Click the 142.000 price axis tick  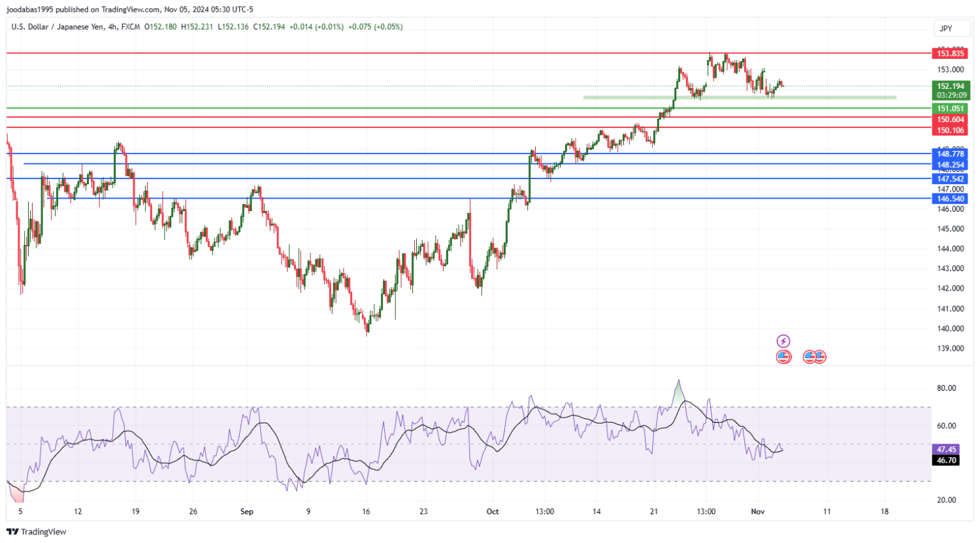(x=951, y=288)
